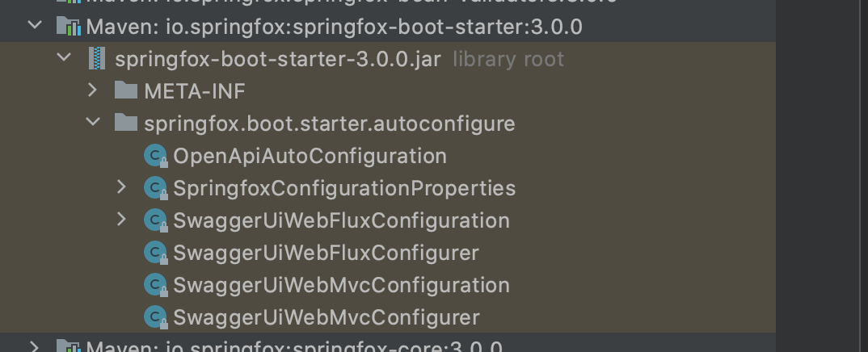Select the OpenApiAutoConfiguration class name
The image size is (868, 352).
(310, 156)
